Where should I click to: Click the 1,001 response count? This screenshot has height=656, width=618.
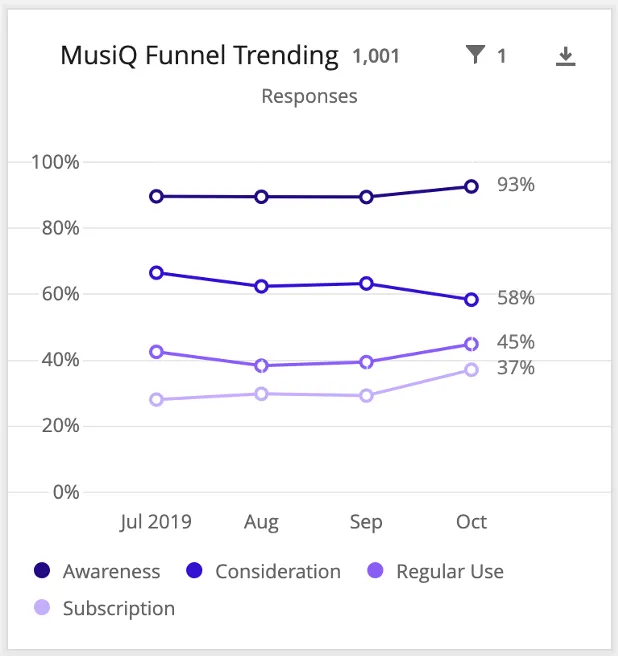pos(376,56)
